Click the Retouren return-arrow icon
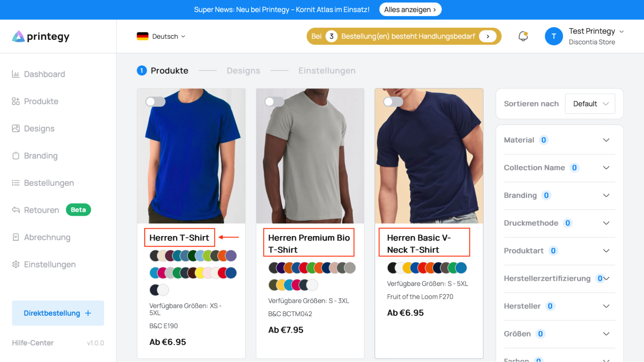644x362 pixels. pyautogui.click(x=15, y=210)
